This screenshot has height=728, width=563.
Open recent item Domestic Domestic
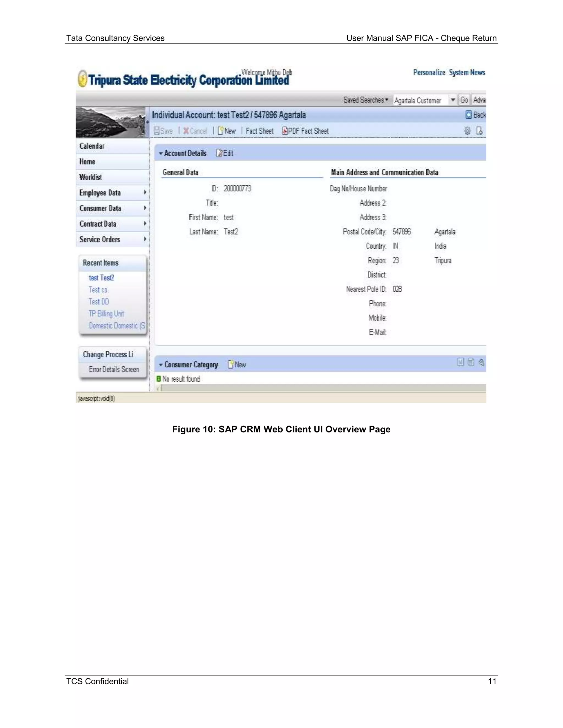[x=117, y=326]
